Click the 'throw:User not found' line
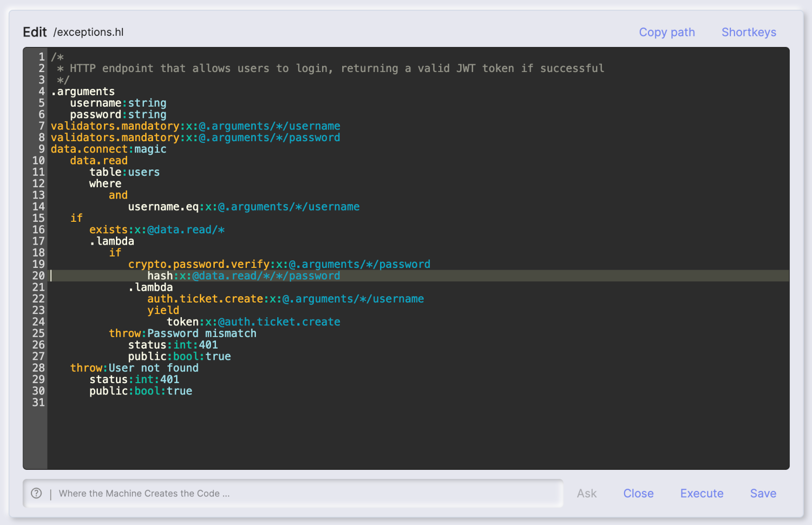 [x=134, y=368]
